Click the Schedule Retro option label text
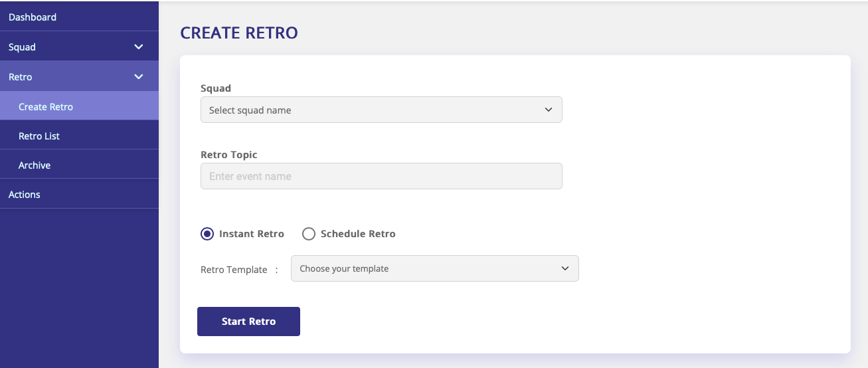The width and height of the screenshot is (868, 368). (x=358, y=234)
